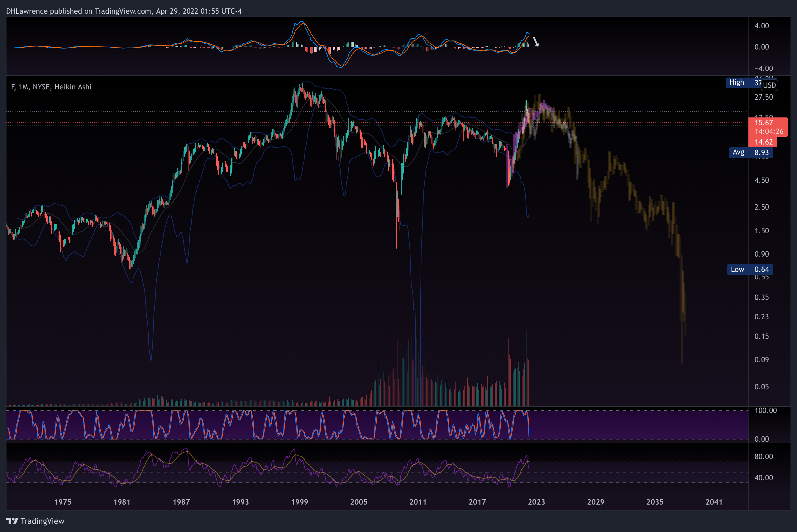
Task: Click the 0.35 price scale value
Action: (x=761, y=297)
